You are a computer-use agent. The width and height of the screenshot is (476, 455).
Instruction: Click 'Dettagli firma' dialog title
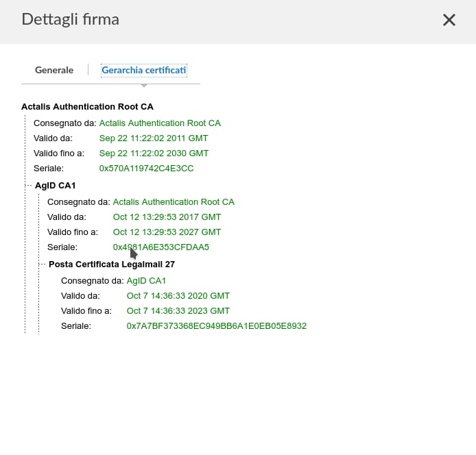pyautogui.click(x=71, y=20)
